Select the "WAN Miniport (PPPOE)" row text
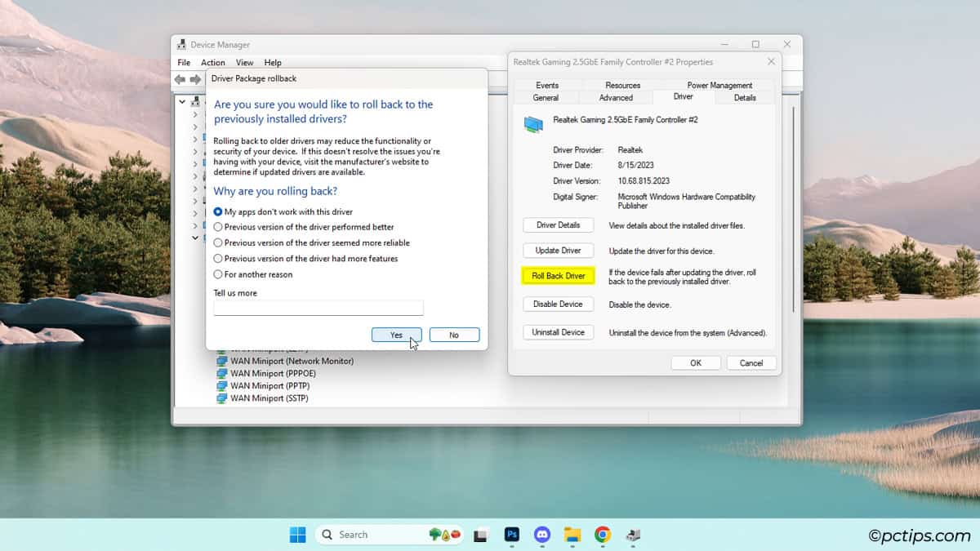Screen dimensions: 980x551 tap(273, 373)
